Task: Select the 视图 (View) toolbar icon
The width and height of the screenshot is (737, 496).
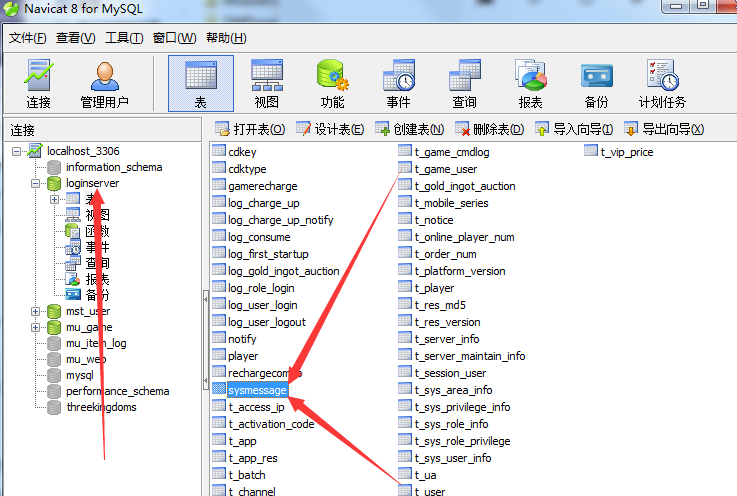Action: [x=266, y=84]
